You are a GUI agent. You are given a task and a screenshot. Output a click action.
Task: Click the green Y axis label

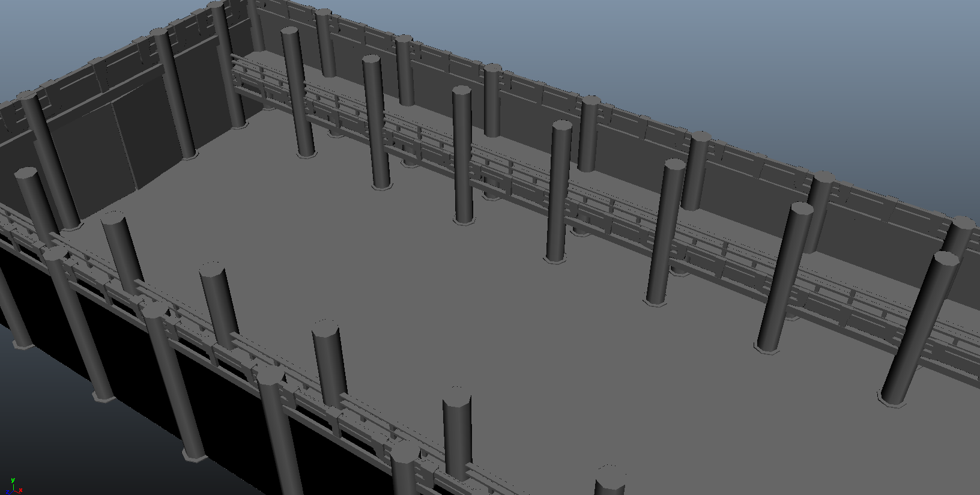[13, 481]
